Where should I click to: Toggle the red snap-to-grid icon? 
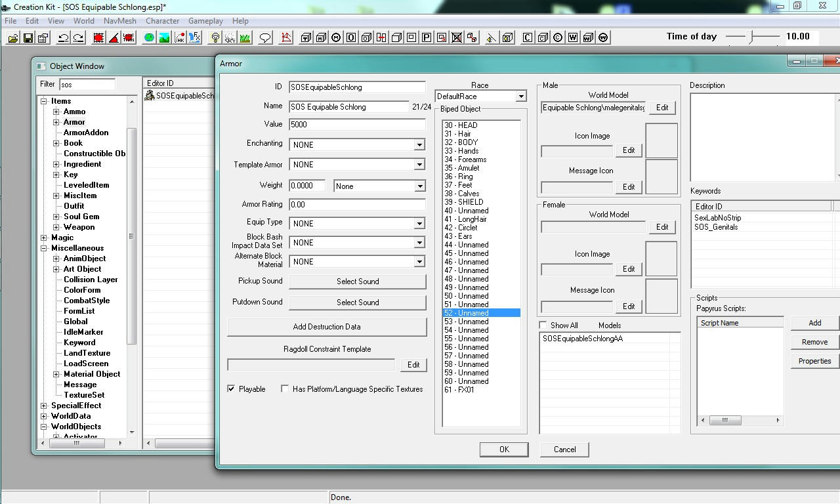[98, 37]
